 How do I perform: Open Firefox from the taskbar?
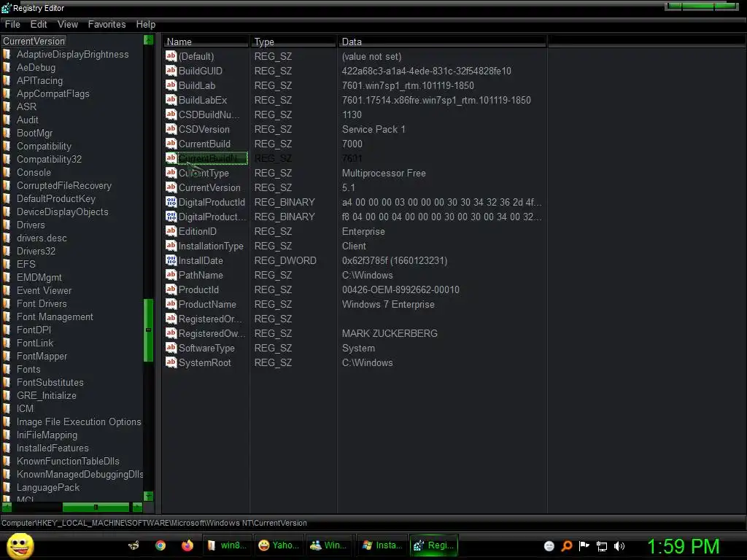tap(187, 545)
